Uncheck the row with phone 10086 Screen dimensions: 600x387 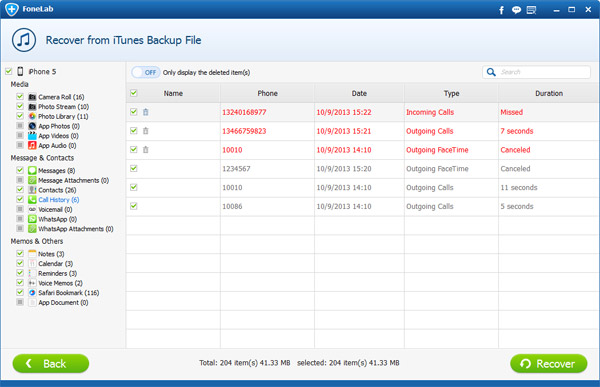coord(134,206)
